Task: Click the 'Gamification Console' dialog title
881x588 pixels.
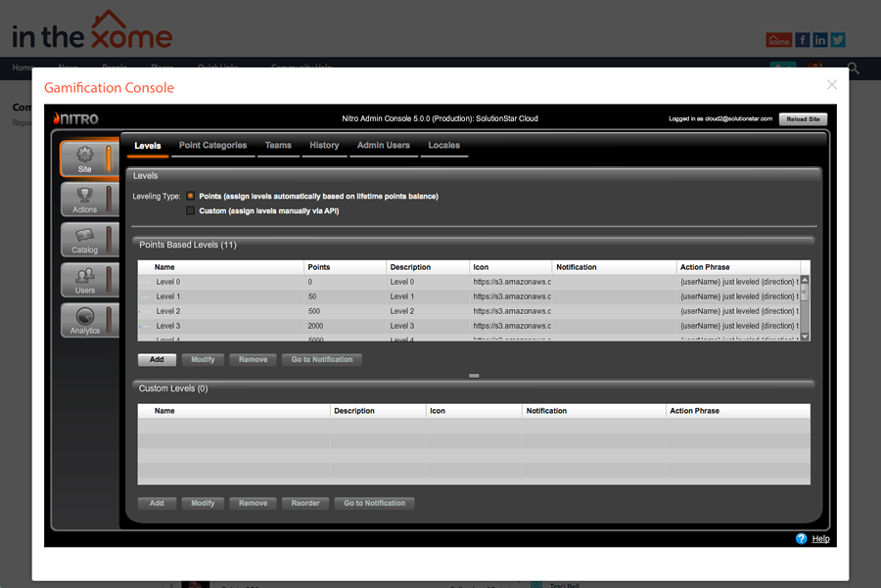Action: 109,88
